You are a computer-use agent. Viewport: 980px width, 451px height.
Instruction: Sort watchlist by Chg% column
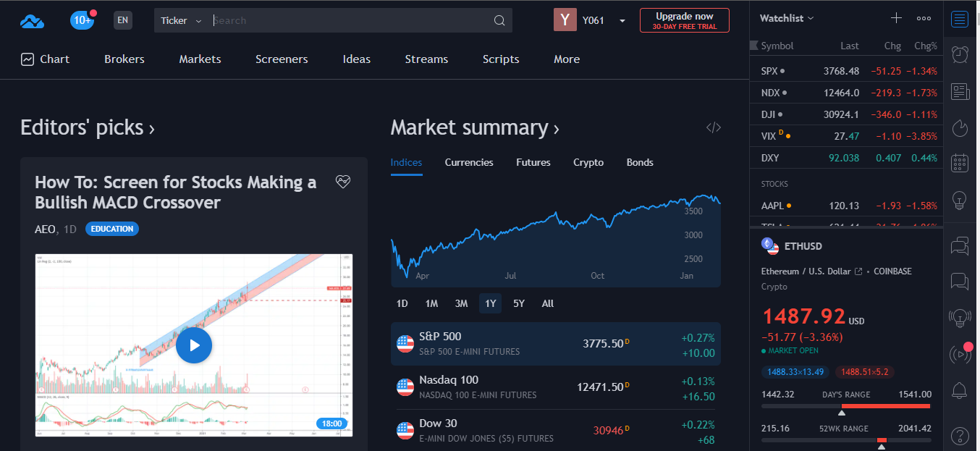pyautogui.click(x=926, y=46)
